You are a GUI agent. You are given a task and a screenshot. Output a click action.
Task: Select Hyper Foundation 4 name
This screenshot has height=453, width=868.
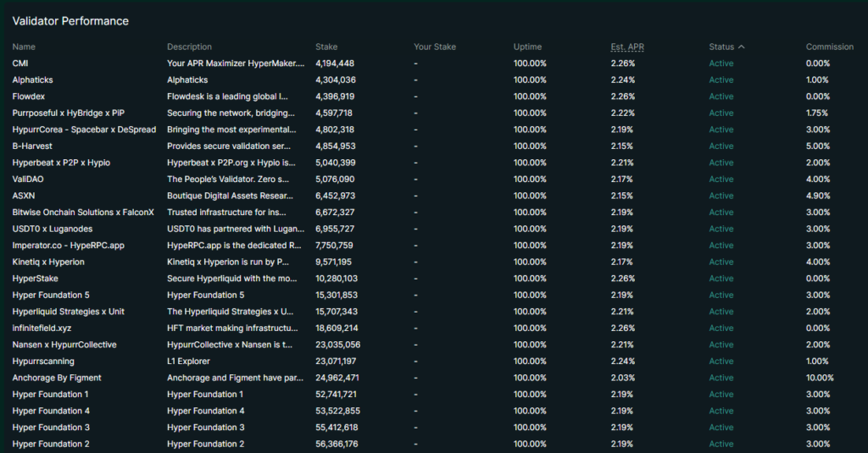tap(51, 412)
